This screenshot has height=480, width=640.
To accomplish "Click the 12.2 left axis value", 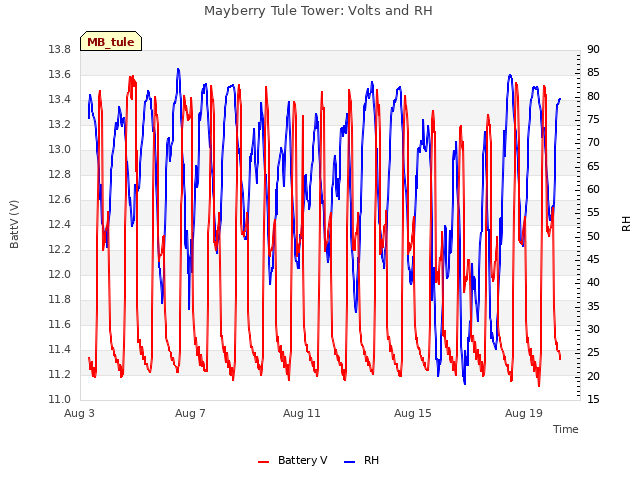I will [x=60, y=249].
